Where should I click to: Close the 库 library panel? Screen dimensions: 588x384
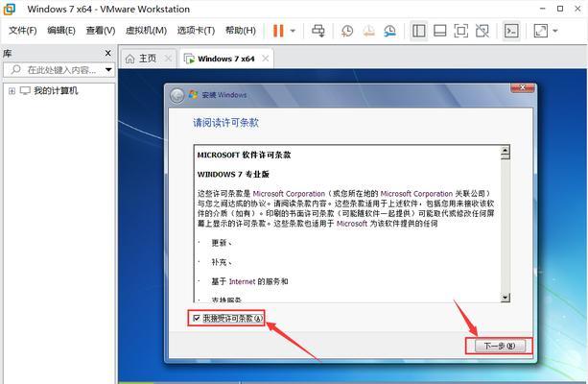click(108, 54)
